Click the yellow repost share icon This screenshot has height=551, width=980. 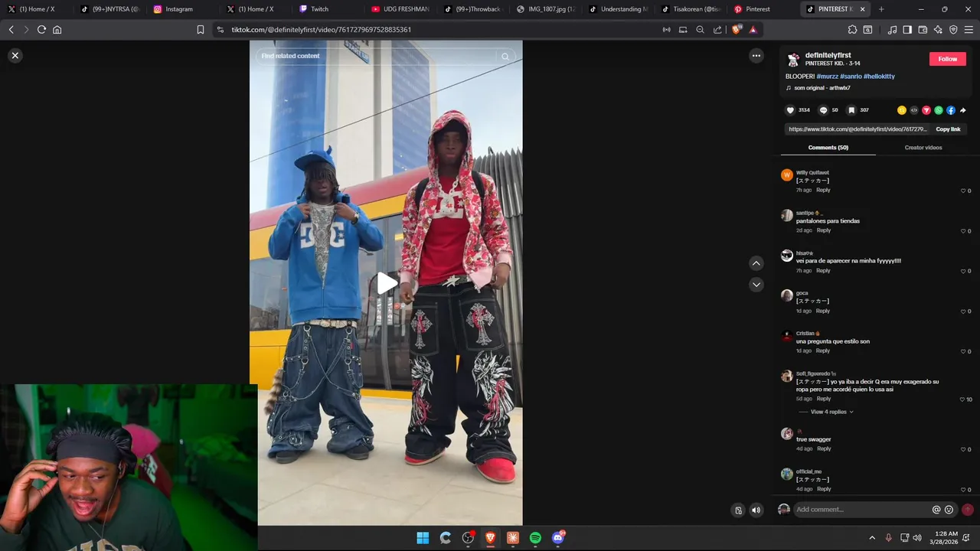coord(902,110)
